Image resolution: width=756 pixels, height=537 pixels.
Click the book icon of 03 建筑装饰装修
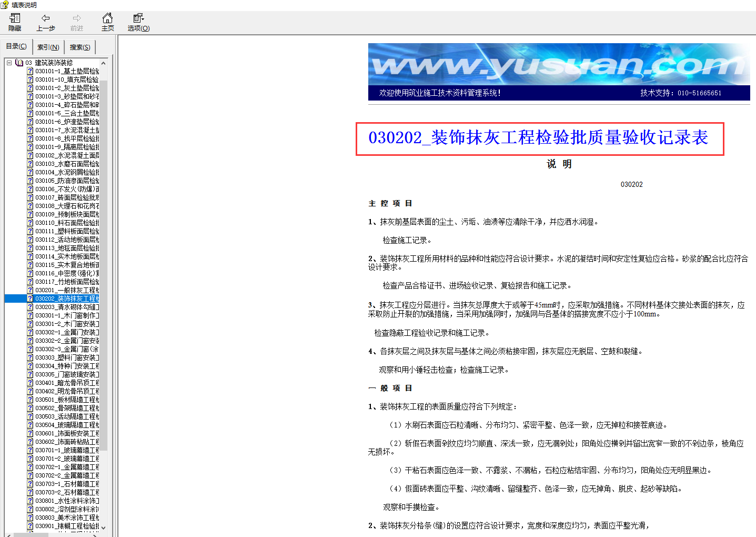click(19, 63)
